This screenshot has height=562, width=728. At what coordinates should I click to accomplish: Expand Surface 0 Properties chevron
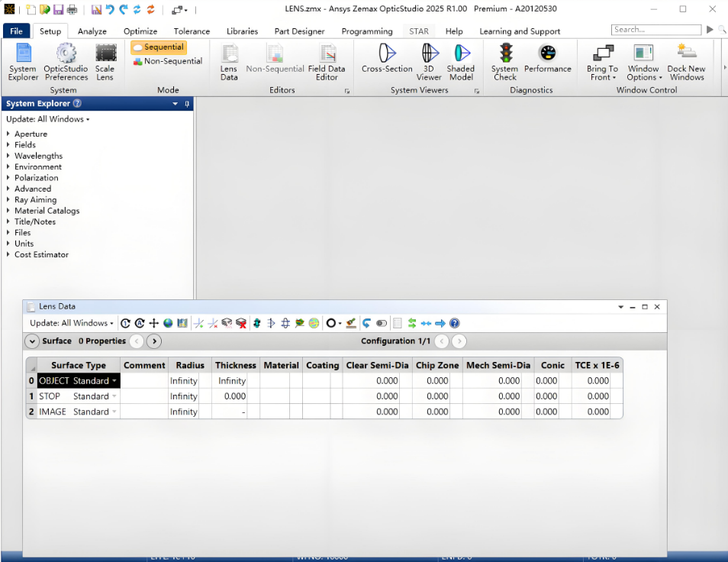tap(32, 341)
